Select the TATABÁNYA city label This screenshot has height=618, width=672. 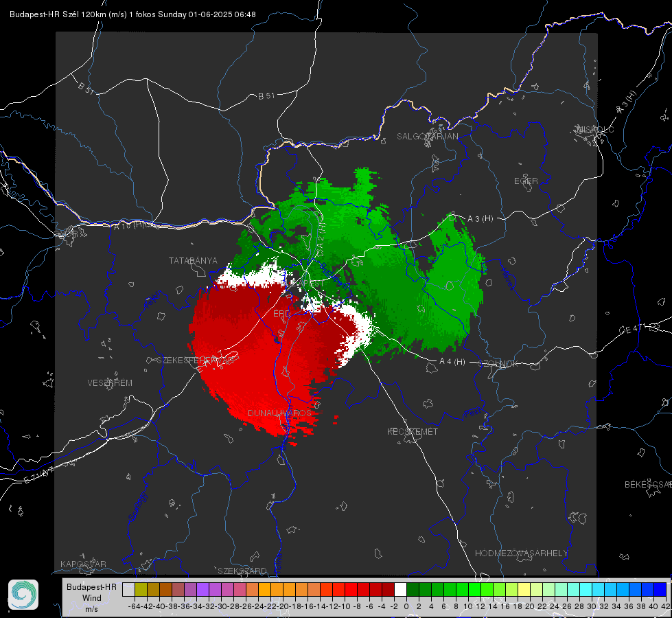click(x=193, y=261)
